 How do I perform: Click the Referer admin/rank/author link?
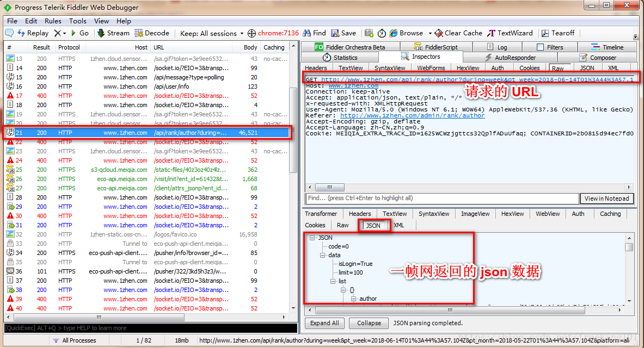pos(412,115)
